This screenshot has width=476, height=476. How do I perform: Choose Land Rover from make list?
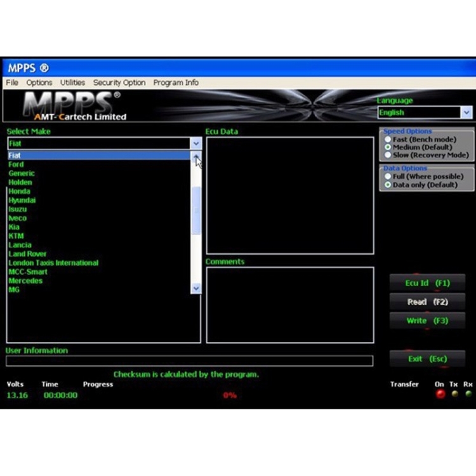[x=28, y=254]
